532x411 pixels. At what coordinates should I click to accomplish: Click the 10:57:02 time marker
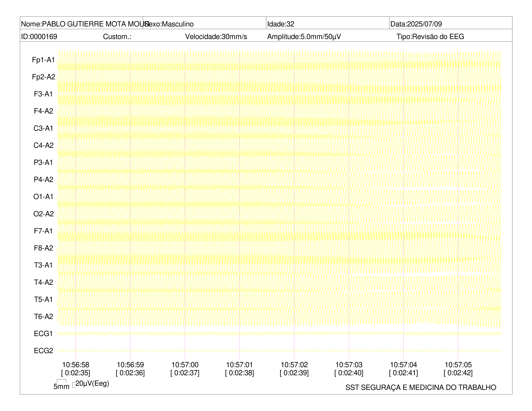294,365
